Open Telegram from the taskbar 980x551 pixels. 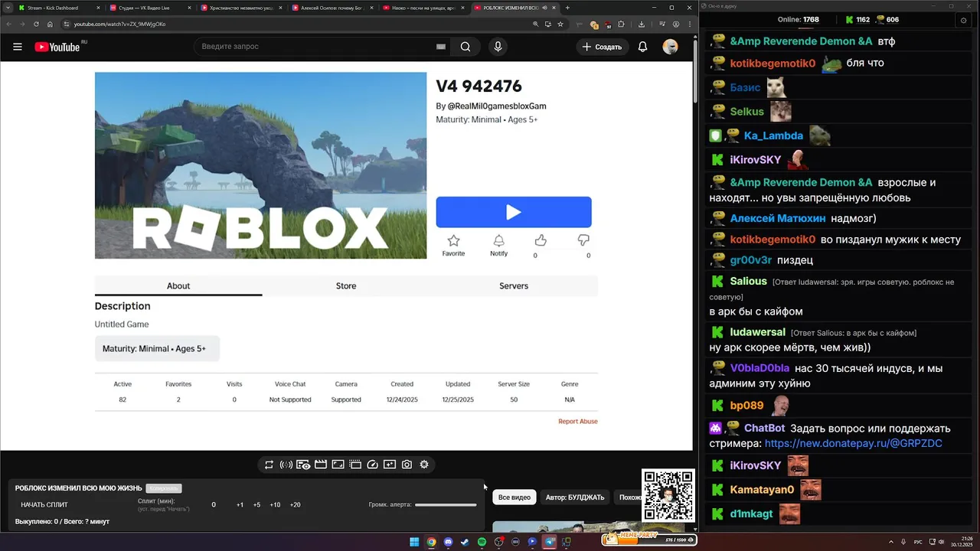point(549,542)
